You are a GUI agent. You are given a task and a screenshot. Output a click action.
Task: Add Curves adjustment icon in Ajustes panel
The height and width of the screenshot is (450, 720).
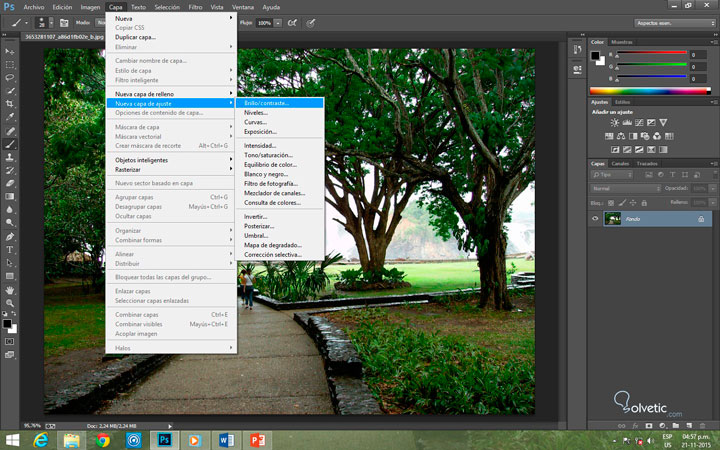639,123
